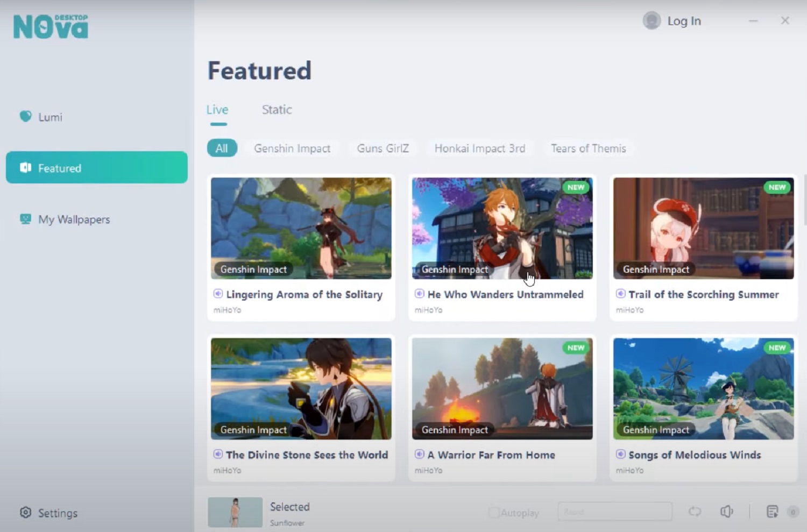Open The Divine Stone Sees the World thumbnail

click(301, 388)
